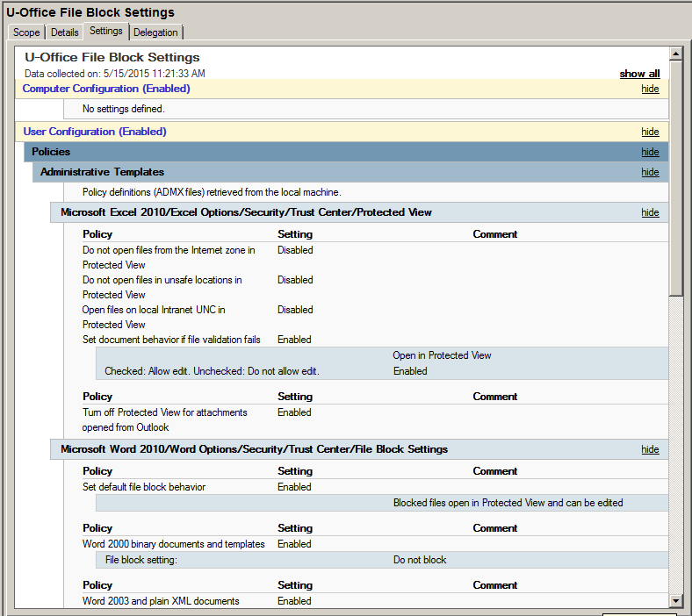Open the Delegation tab

155,32
